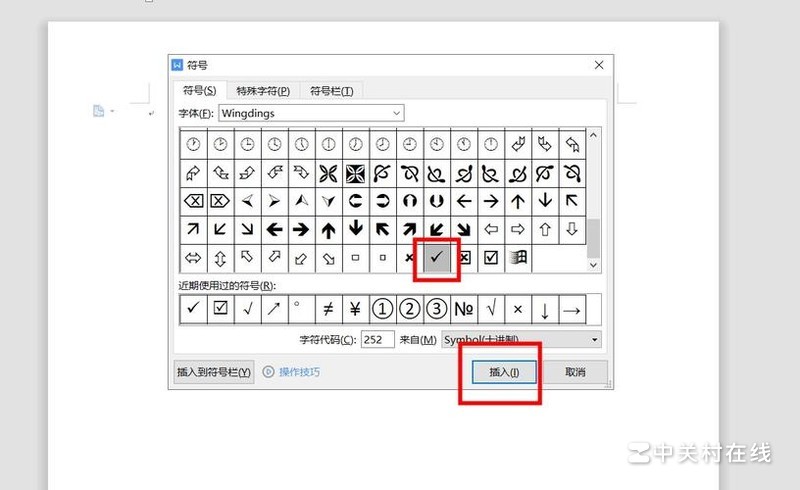Viewport: 800px width, 490px height.
Task: Click the circled number 2 recent symbol
Action: pos(410,309)
